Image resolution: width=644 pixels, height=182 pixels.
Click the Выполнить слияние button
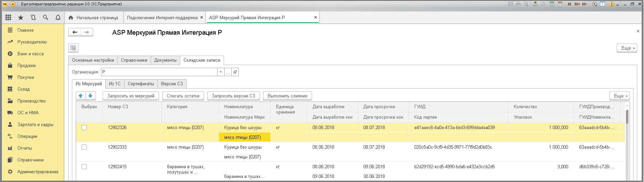click(x=288, y=96)
